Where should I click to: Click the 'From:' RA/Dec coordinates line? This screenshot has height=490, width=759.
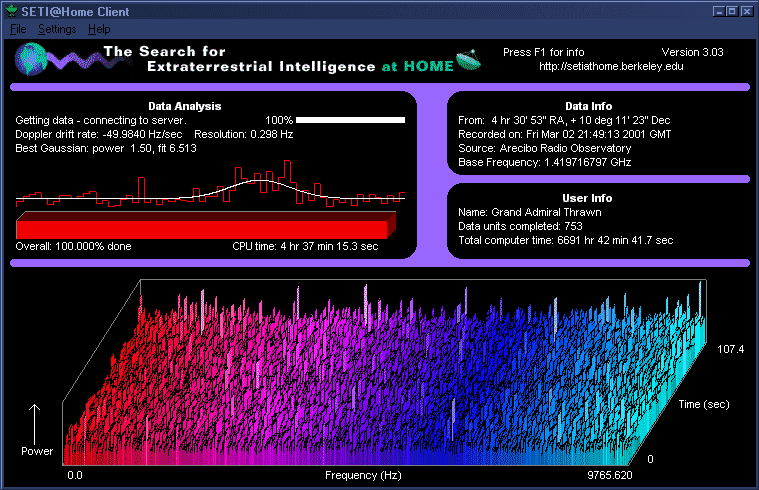[x=564, y=120]
